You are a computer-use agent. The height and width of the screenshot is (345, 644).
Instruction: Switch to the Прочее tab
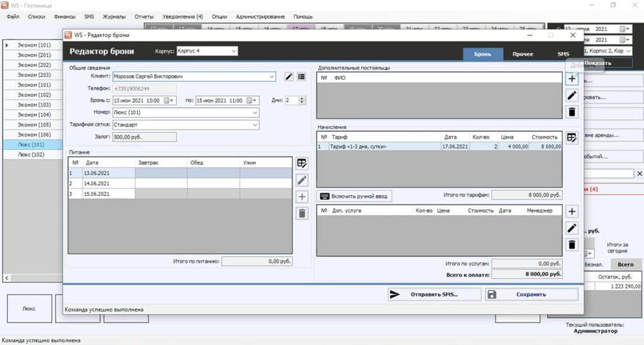tap(523, 54)
